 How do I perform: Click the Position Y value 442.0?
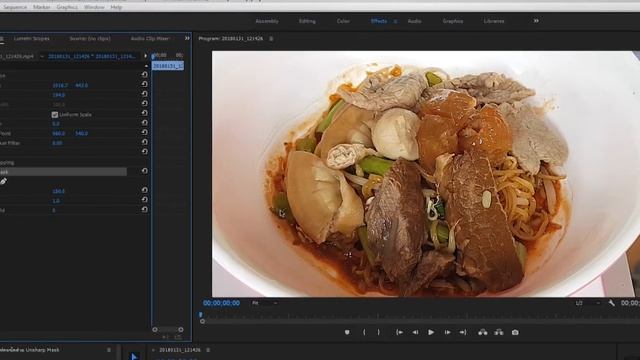pyautogui.click(x=82, y=85)
